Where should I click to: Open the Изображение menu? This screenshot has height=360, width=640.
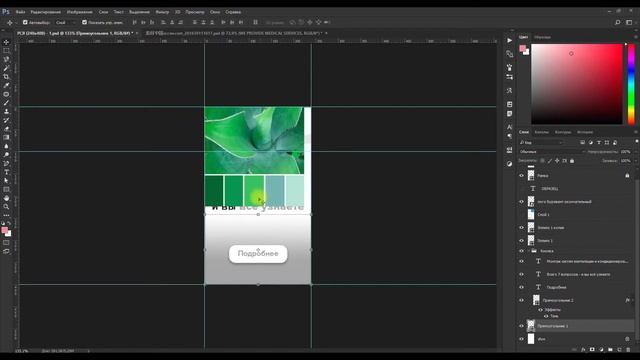(80, 12)
